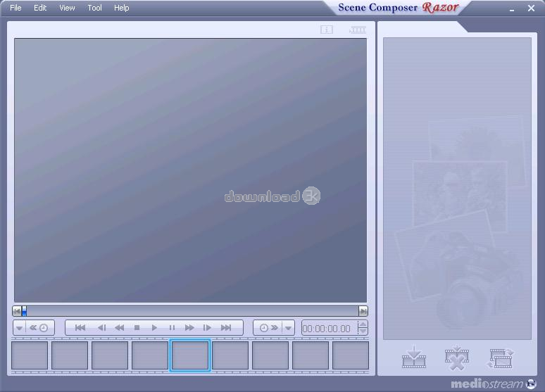545x392 pixels.
Task: Stop playback
Action: (x=137, y=328)
